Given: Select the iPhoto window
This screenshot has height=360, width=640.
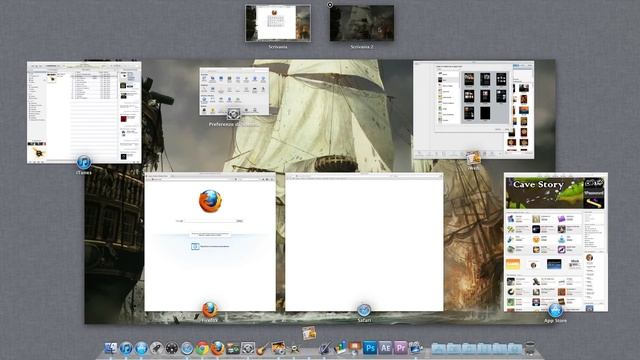Looking at the screenshot, I should (473, 110).
